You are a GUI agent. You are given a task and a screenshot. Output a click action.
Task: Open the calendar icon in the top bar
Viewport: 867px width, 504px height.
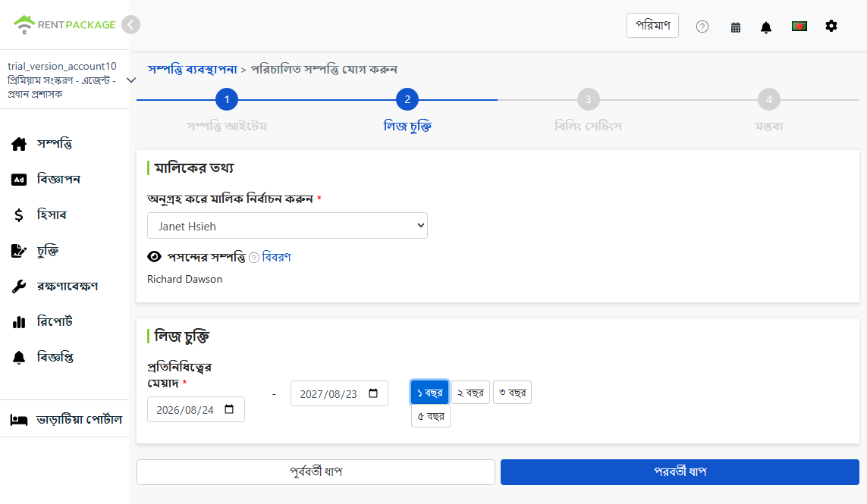pos(736,27)
